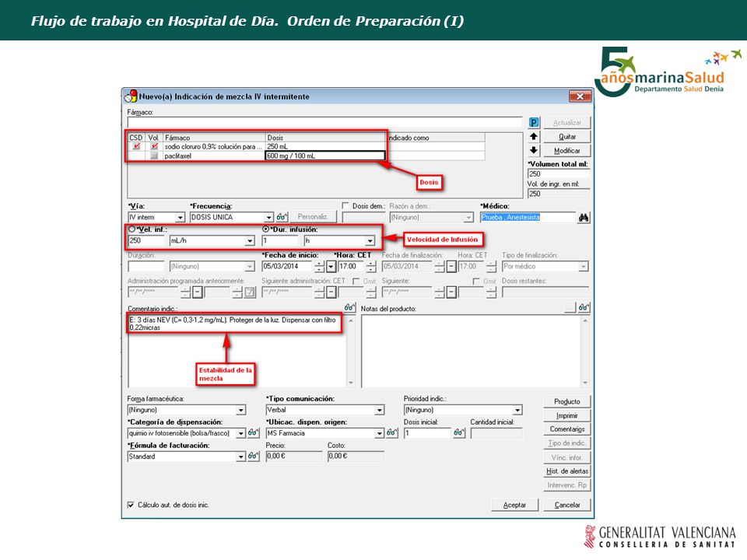
Task: Click glasses icon beside Ubicac. dispen. origen
Action: click(391, 433)
